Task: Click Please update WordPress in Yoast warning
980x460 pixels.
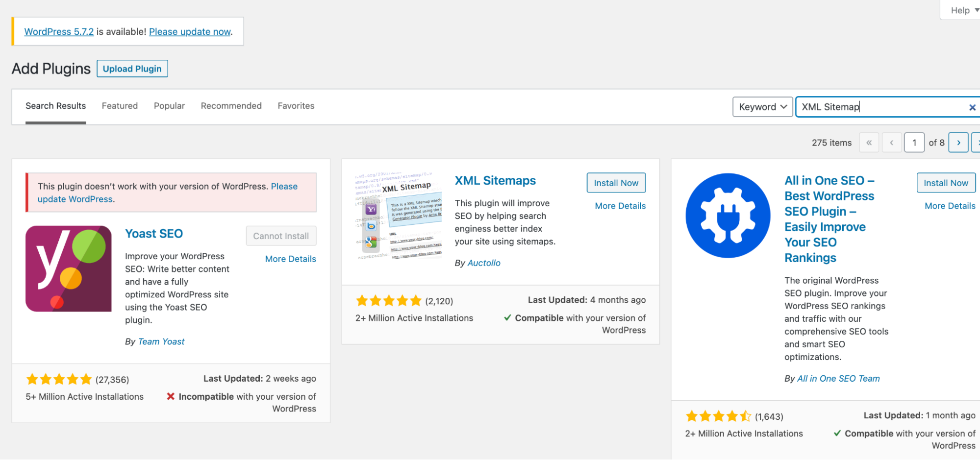Action: tap(168, 193)
